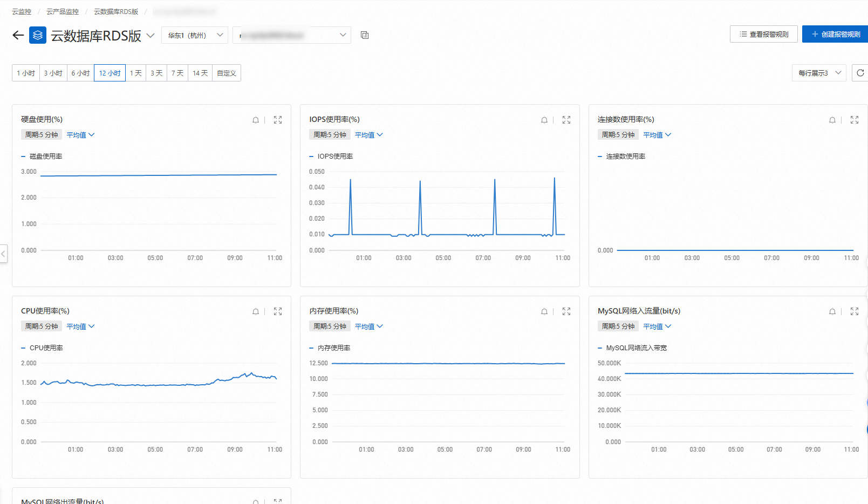The width and height of the screenshot is (868, 504).
Task: Set alarm bell on MySQL网络入流量 chart
Action: pyautogui.click(x=832, y=311)
